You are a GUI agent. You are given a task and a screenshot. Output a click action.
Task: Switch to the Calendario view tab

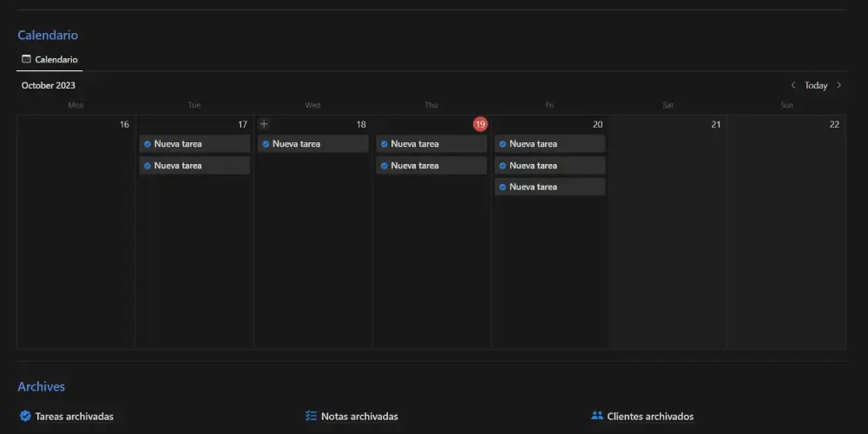[x=49, y=60]
